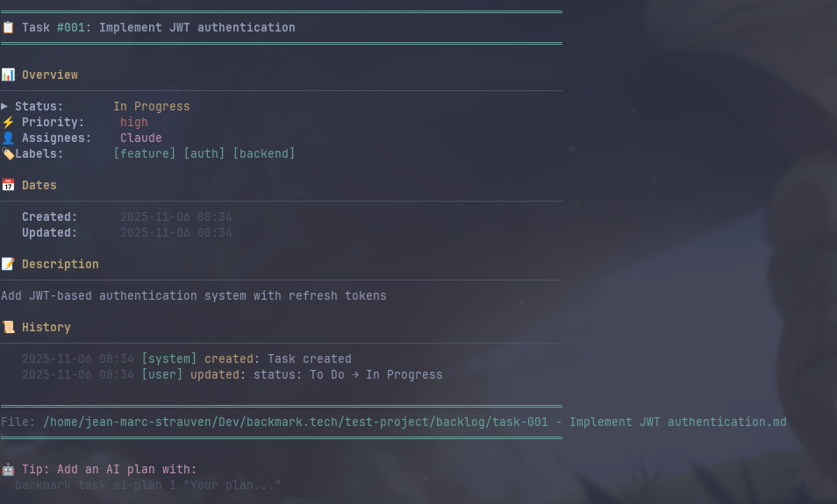Viewport: 837px width, 504px height.
Task: Click the 'Overview' section heading
Action: click(50, 75)
